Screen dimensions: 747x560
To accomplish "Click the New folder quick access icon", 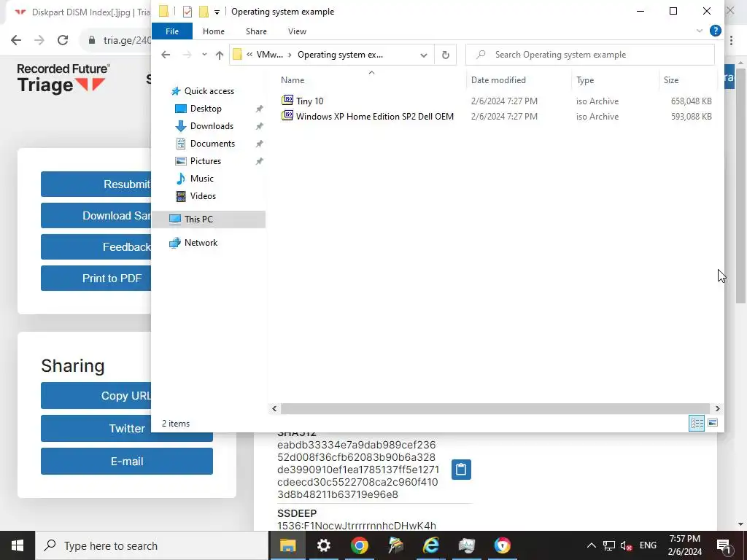I will 204,12.
